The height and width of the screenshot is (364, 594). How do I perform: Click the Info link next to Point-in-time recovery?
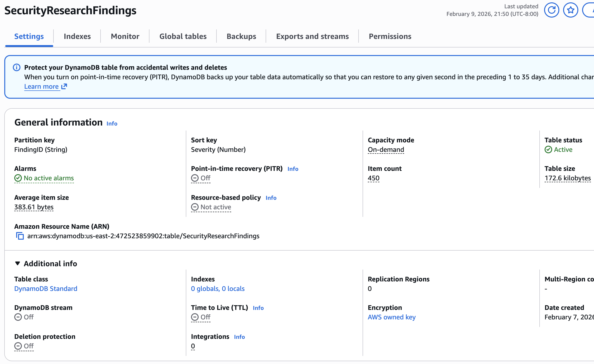[293, 169]
